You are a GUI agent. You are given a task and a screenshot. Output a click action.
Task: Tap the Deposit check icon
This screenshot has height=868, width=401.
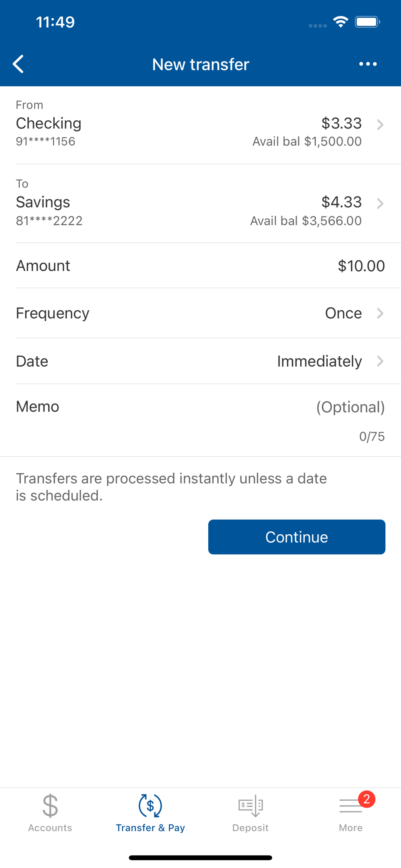pos(250,806)
